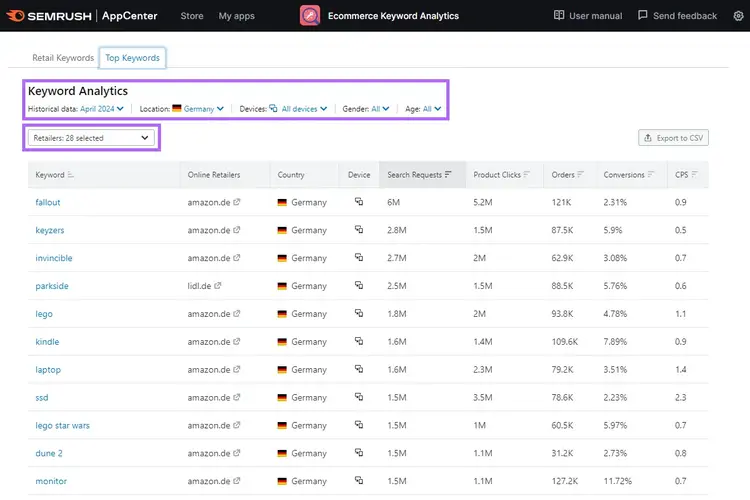Open settings gear icon
Viewport: 750px width, 500px height.
tap(739, 16)
